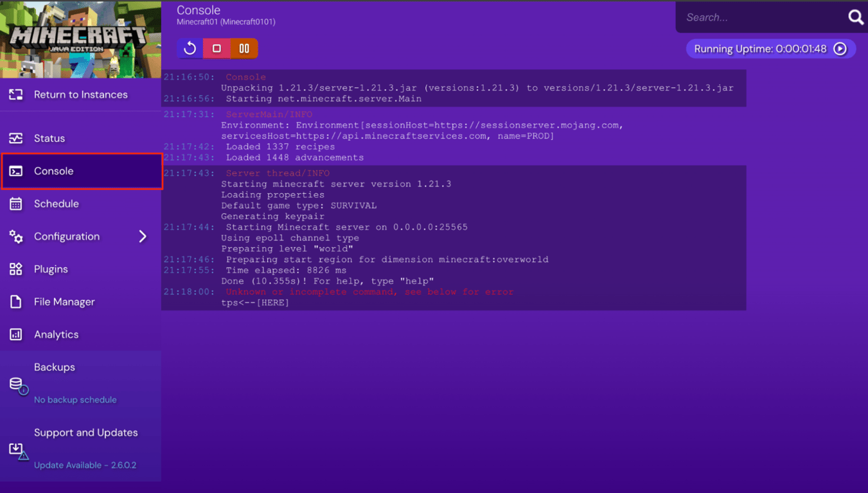Switch to the Schedule section

click(x=55, y=203)
